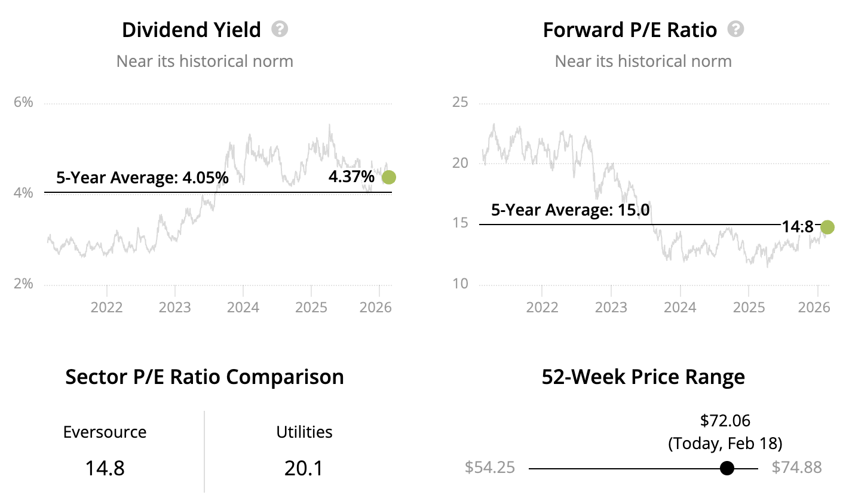Click the Utilities sector P/E value 20.1

(304, 468)
